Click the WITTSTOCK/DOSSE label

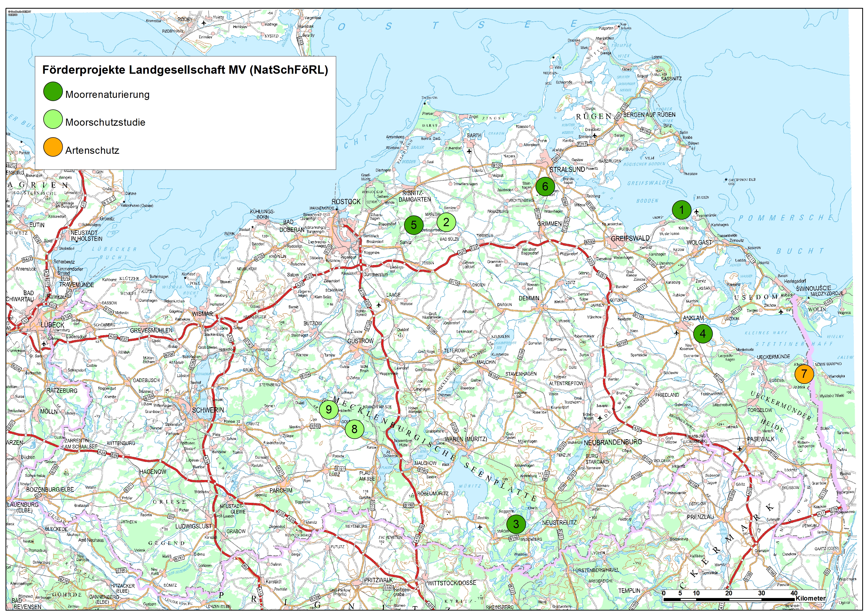(x=452, y=583)
